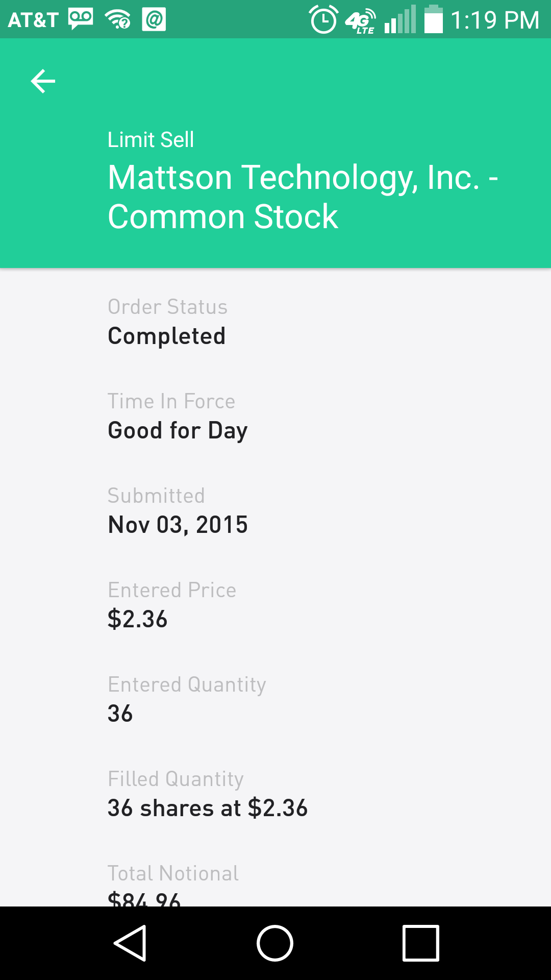Tap the 36 shares at $2.36 text
551x980 pixels.
click(208, 808)
